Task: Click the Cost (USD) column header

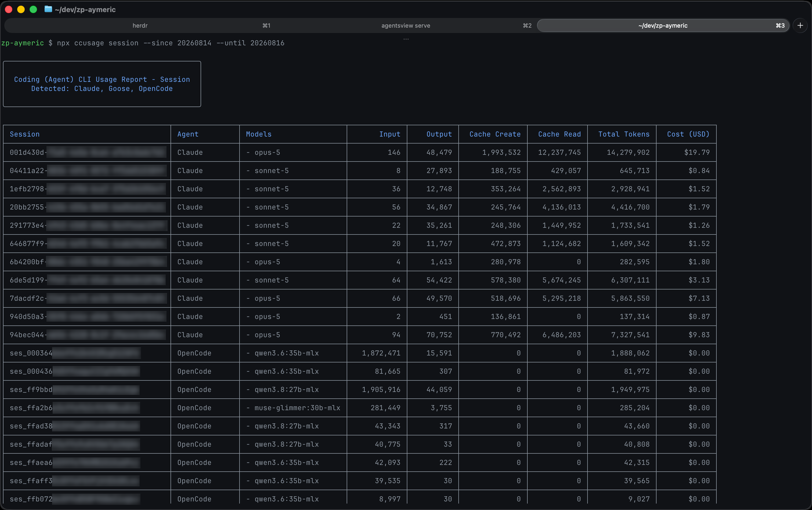Action: click(x=688, y=134)
